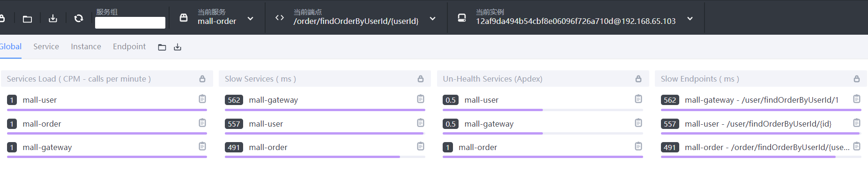Switch to the Global tab
The height and width of the screenshot is (181, 868).
point(10,46)
